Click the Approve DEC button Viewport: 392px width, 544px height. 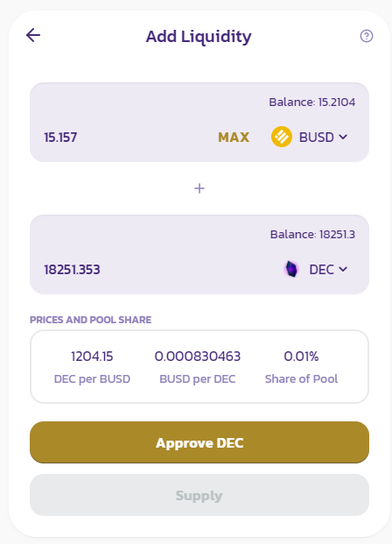click(199, 442)
